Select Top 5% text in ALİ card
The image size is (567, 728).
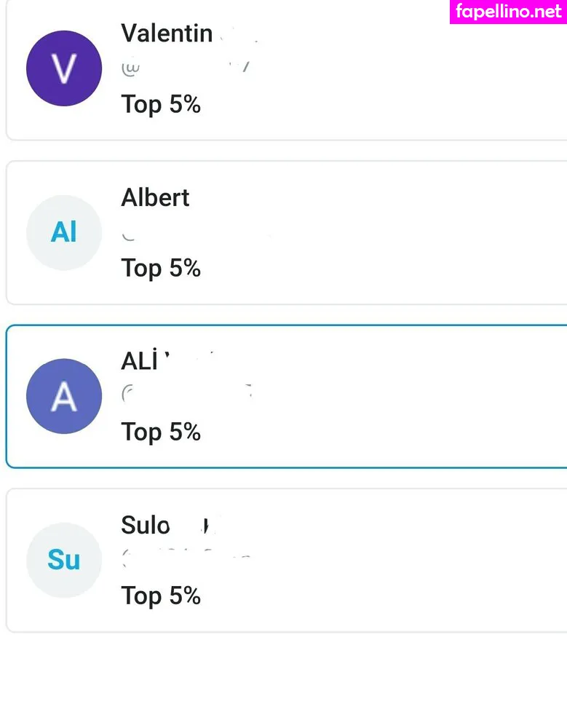(x=161, y=432)
